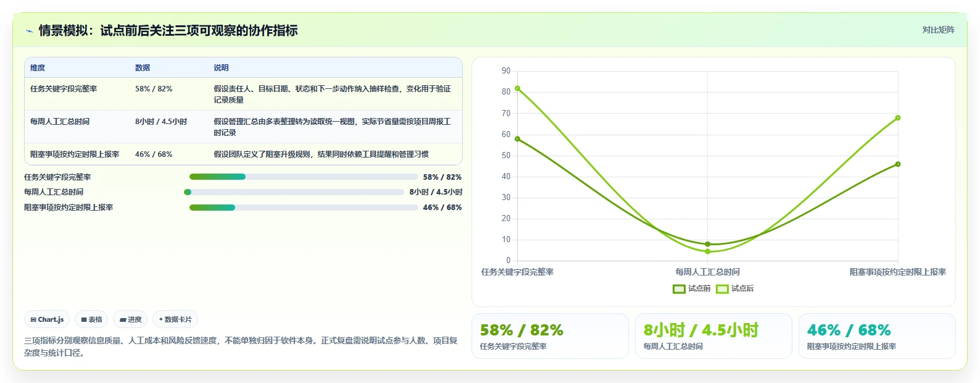The width and height of the screenshot is (980, 383).
Task: Click the 数据卡片 tag chip
Action: pyautogui.click(x=175, y=319)
